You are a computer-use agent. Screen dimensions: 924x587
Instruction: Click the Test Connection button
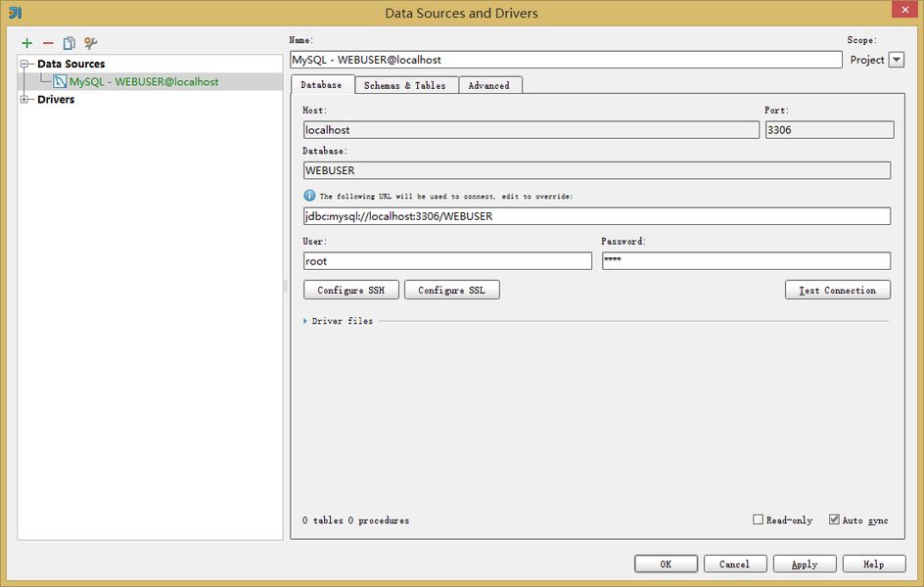(x=837, y=291)
